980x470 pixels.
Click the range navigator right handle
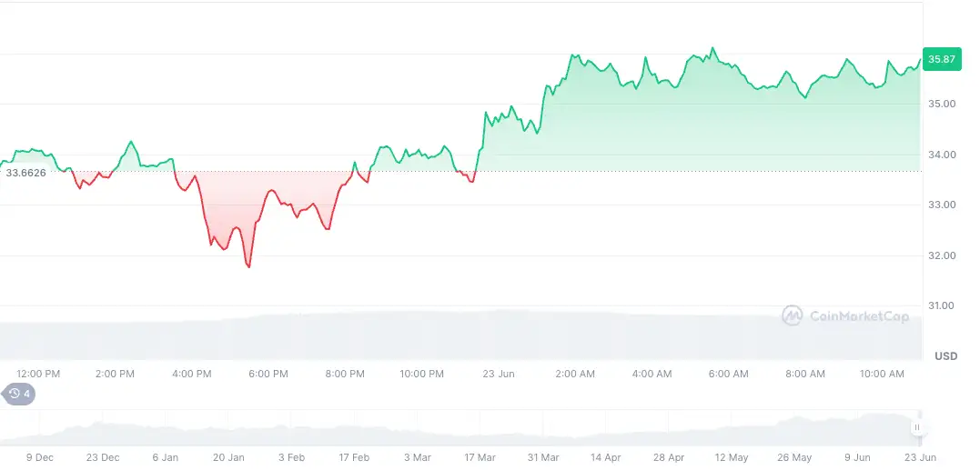coord(917,427)
